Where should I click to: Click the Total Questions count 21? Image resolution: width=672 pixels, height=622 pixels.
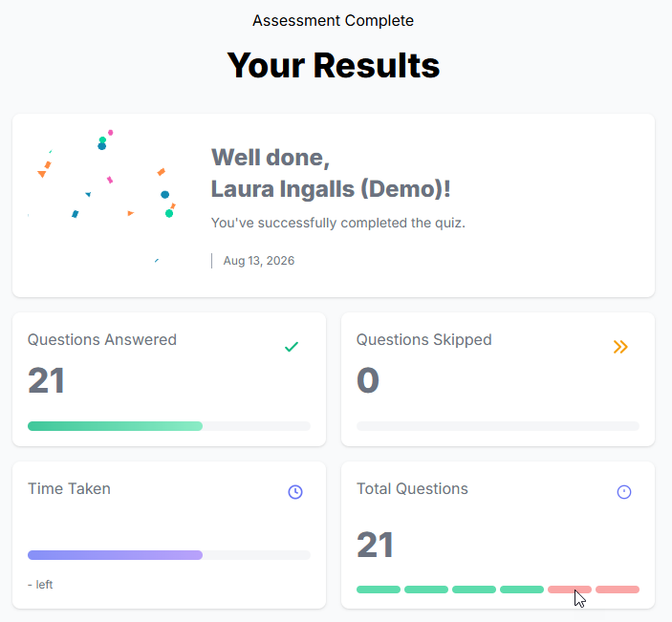click(x=375, y=545)
